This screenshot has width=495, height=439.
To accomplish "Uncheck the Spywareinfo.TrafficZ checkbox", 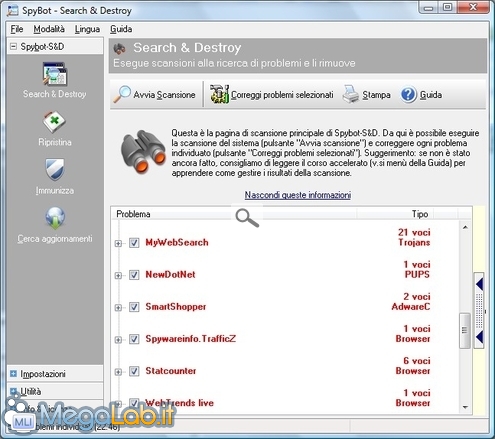I will click(x=134, y=339).
